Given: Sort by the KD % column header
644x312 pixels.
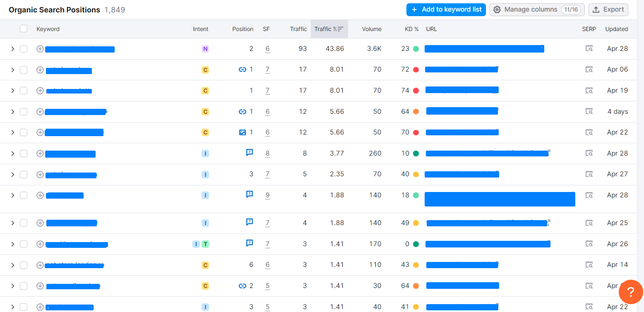Looking at the screenshot, I should coord(412,29).
